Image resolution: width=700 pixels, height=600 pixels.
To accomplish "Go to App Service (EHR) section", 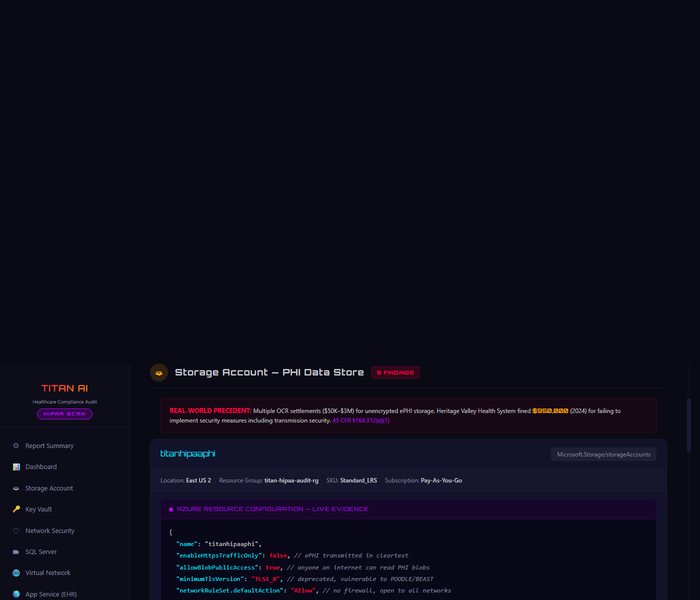I will (51, 594).
